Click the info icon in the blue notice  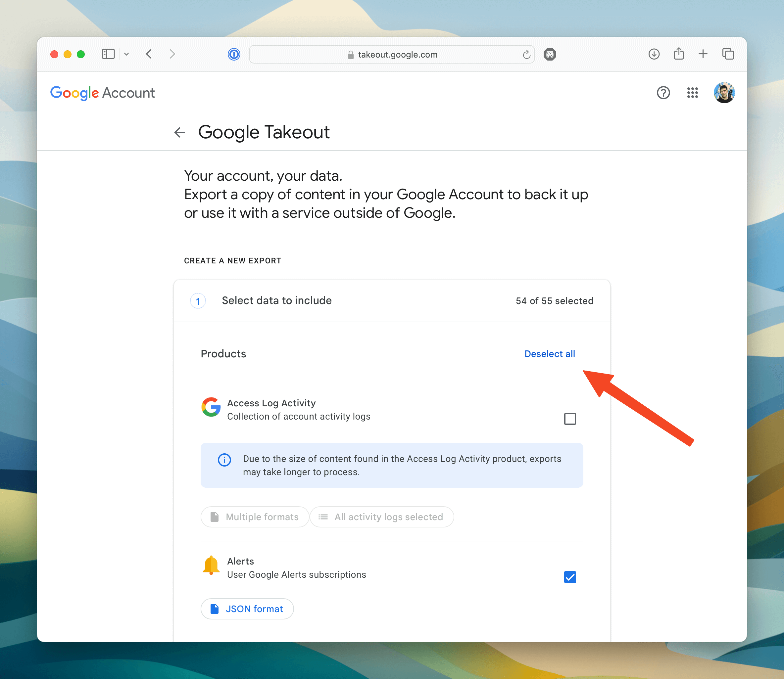coord(224,460)
